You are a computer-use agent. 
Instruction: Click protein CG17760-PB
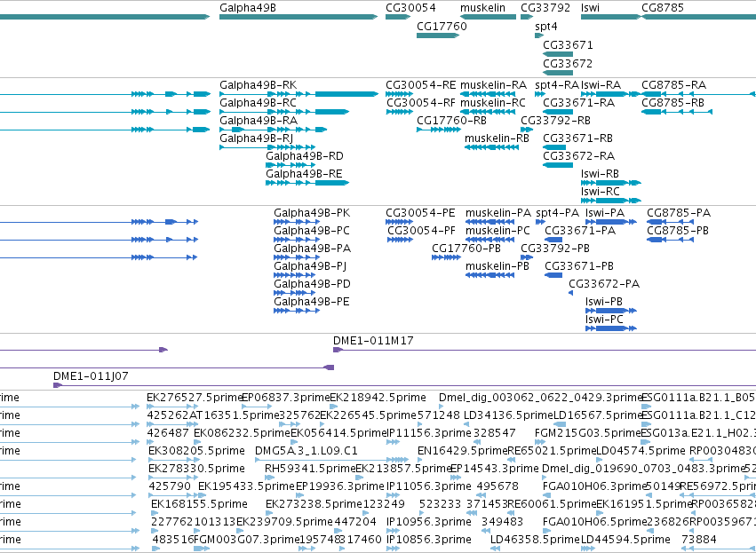pos(447,257)
